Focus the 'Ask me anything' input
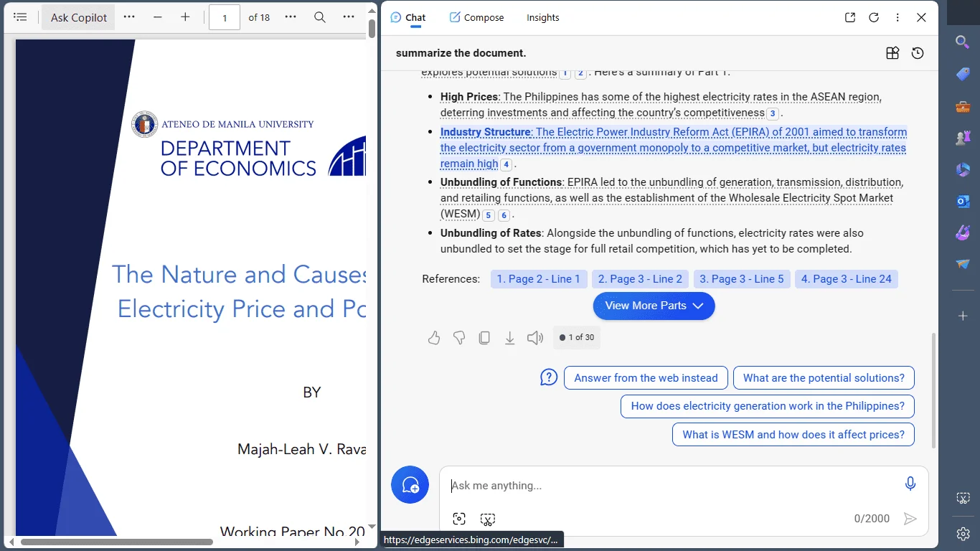The height and width of the screenshot is (551, 980). (667, 486)
